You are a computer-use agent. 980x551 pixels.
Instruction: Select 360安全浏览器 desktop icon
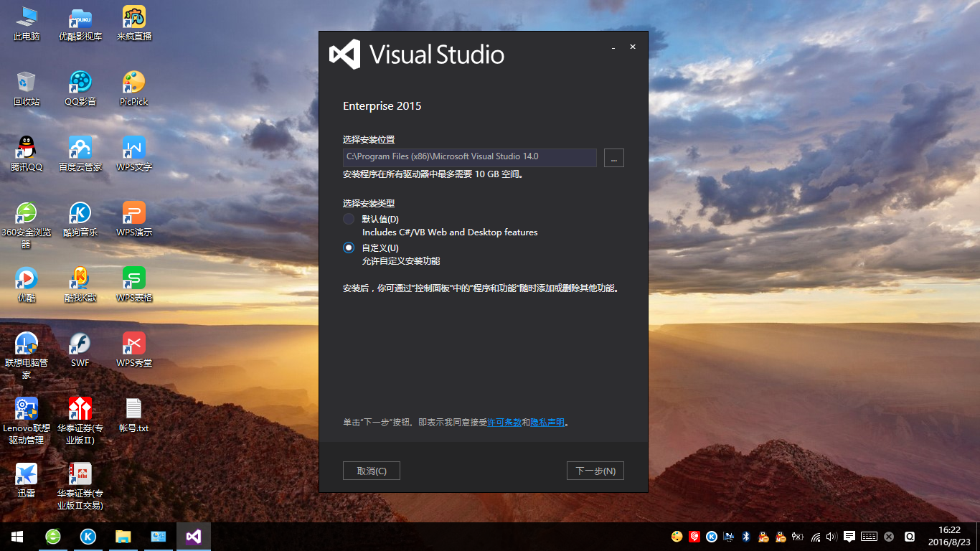pos(27,225)
